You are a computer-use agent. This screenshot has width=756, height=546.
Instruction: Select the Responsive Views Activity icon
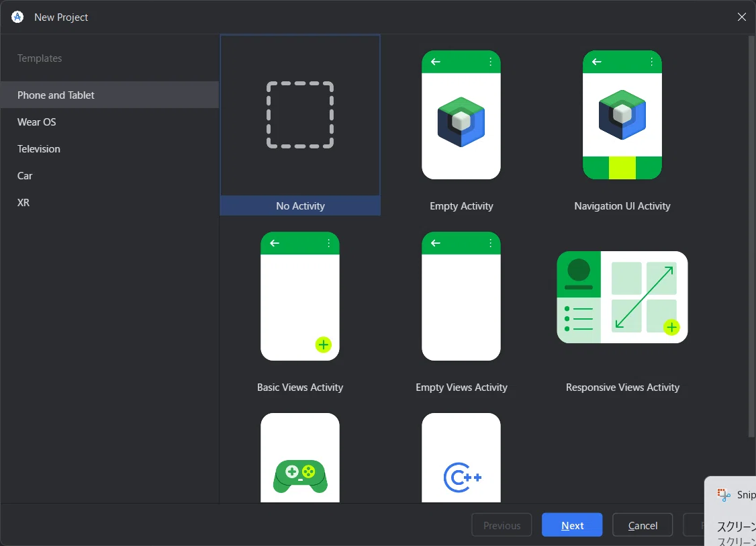point(622,297)
